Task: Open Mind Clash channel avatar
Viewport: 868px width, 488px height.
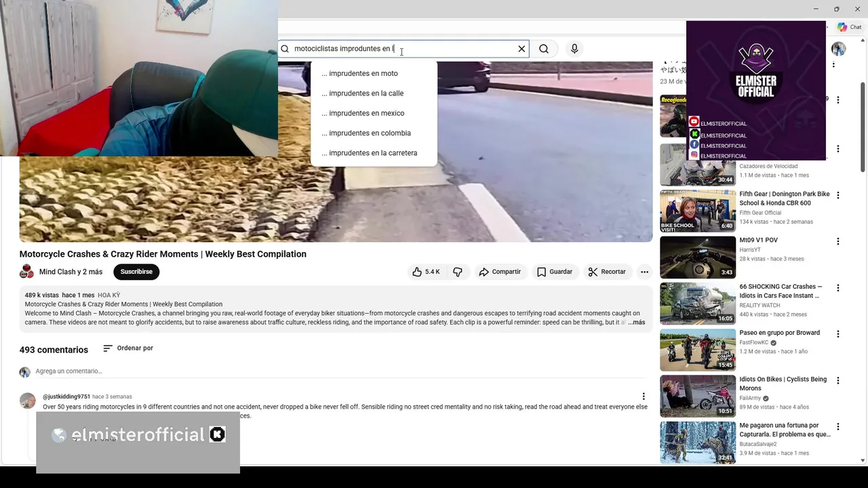Action: pos(27,272)
